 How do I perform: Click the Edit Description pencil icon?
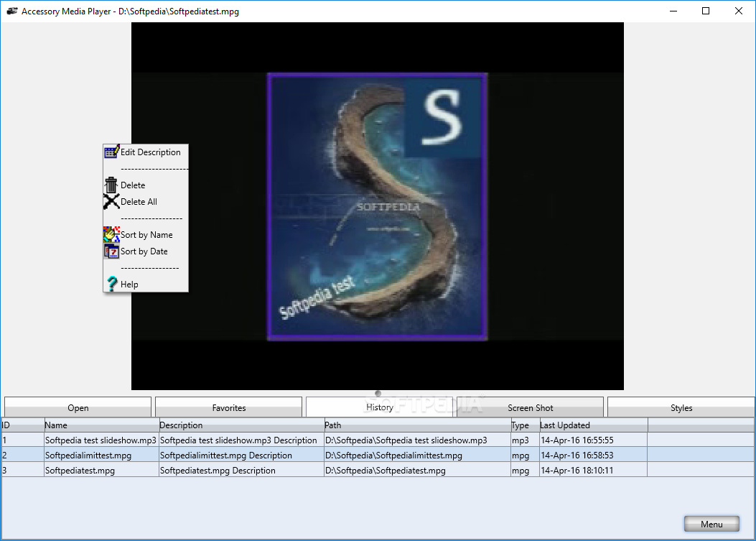(x=111, y=152)
